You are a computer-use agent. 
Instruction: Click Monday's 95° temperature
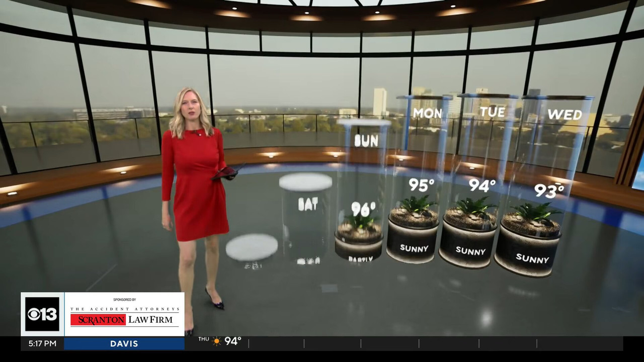[x=422, y=185]
